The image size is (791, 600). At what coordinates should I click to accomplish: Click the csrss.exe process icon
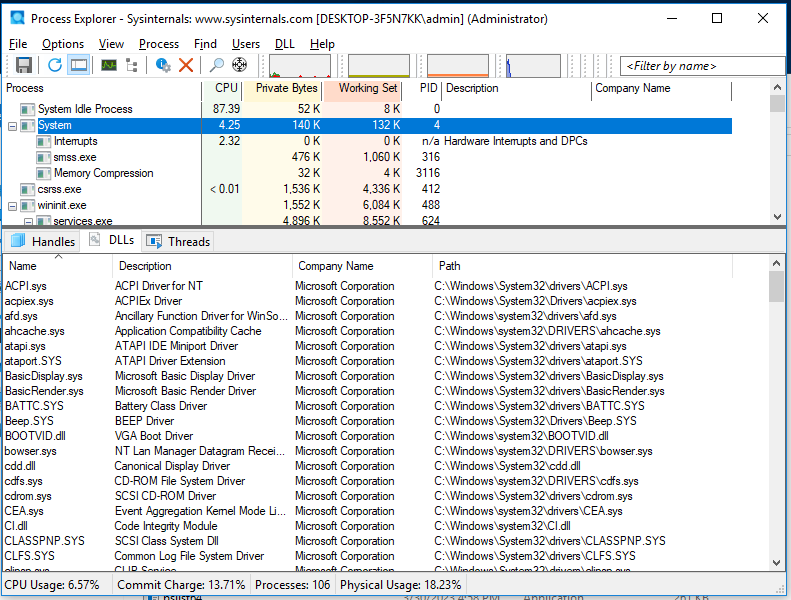coord(27,190)
